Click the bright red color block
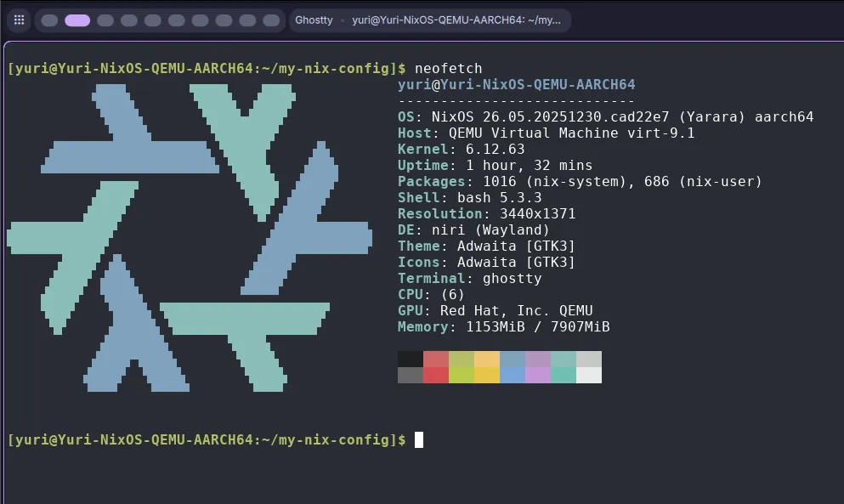 click(x=436, y=375)
